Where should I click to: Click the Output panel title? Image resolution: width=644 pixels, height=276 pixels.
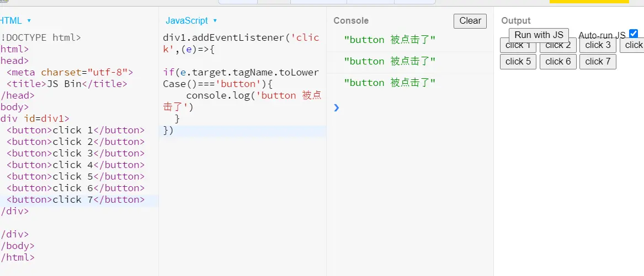[x=515, y=21]
